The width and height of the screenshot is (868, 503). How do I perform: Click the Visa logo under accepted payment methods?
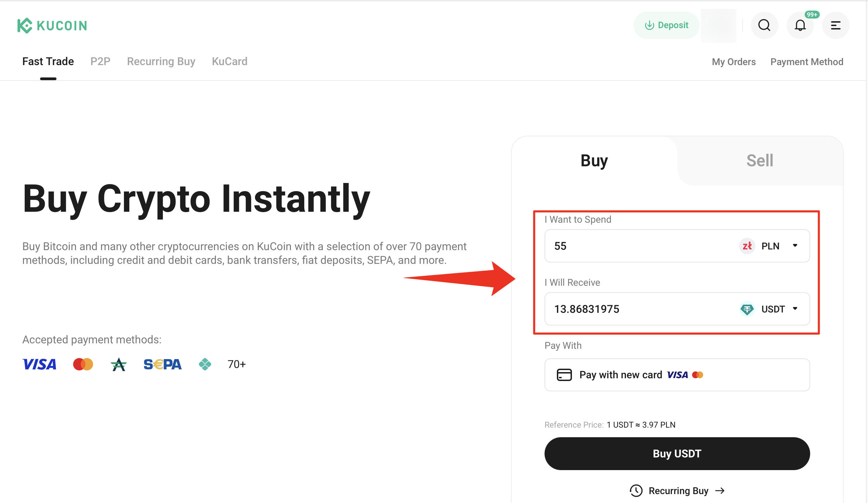click(39, 364)
